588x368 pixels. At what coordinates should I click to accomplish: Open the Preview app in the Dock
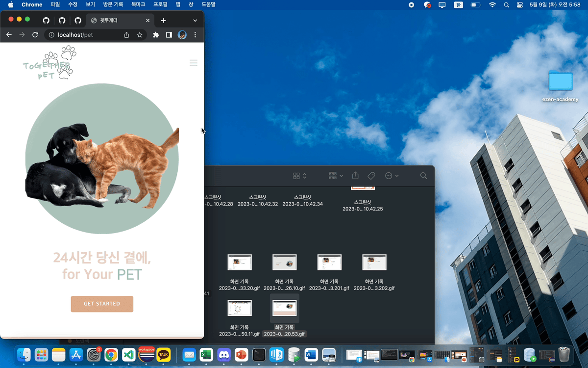click(329, 354)
